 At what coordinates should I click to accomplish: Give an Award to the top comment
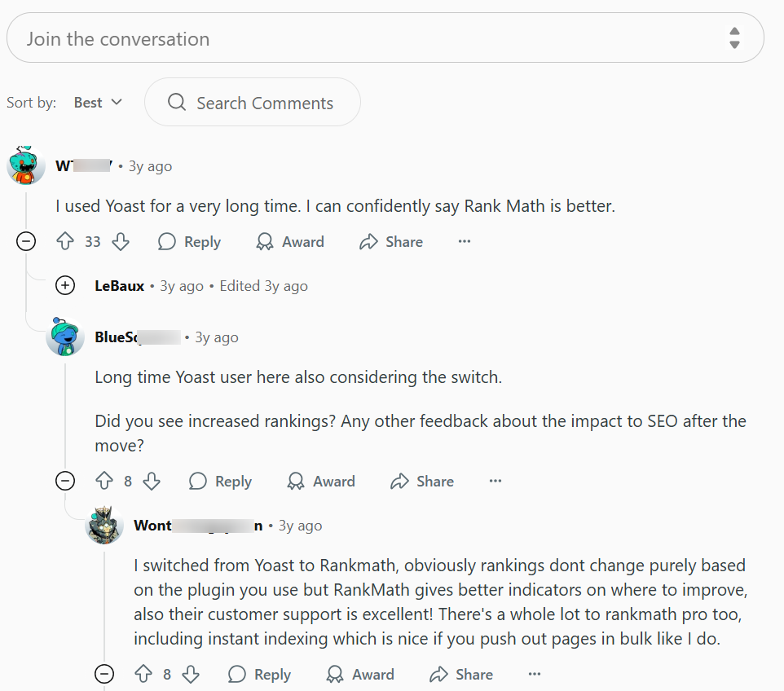(288, 241)
